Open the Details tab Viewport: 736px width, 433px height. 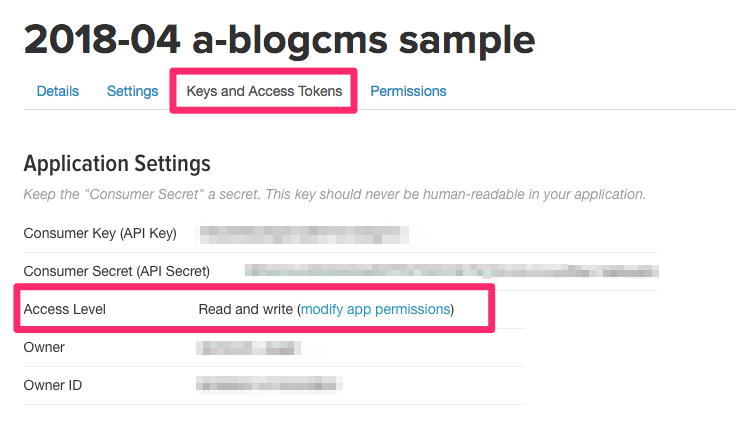pyautogui.click(x=58, y=91)
